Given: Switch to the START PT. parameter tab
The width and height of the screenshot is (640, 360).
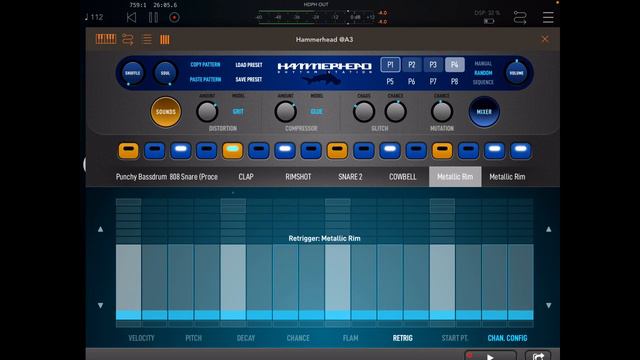Looking at the screenshot, I should click(x=455, y=338).
